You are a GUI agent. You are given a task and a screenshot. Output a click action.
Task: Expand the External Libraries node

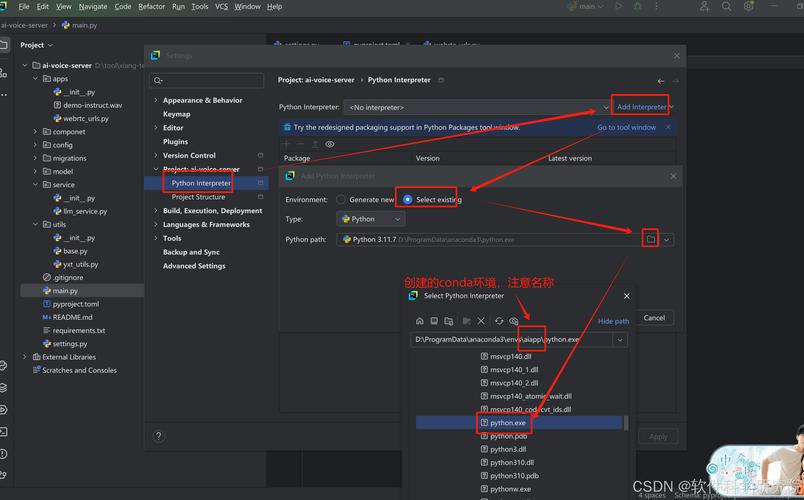[x=24, y=357]
